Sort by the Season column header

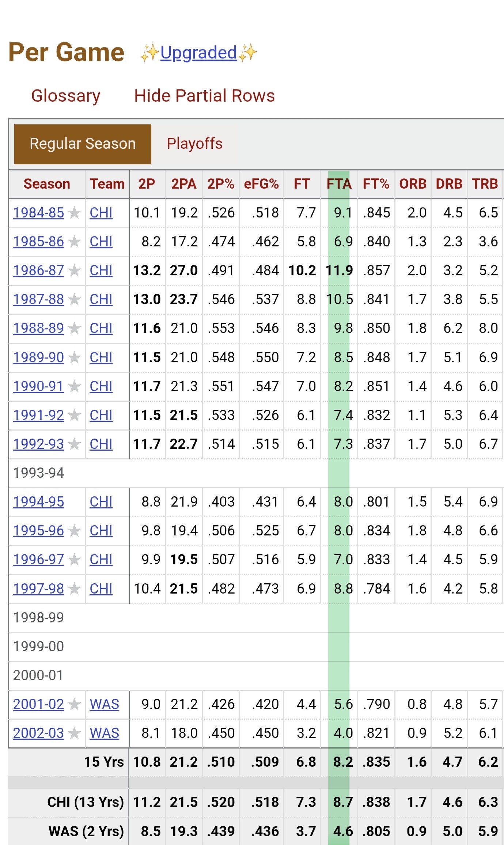coord(47,184)
